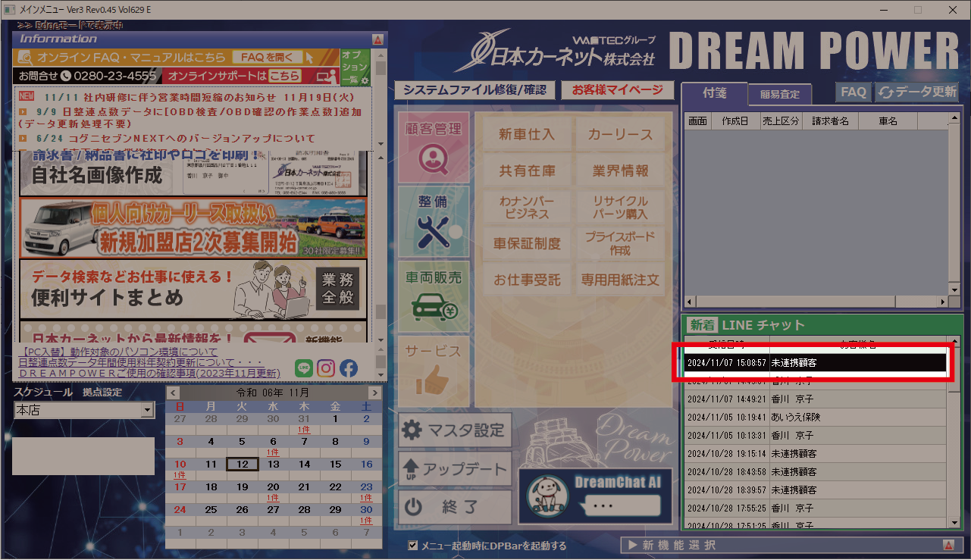This screenshot has width=971, height=560.
Task: Open the 車両販売 vehicle sales menu
Action: click(x=434, y=296)
